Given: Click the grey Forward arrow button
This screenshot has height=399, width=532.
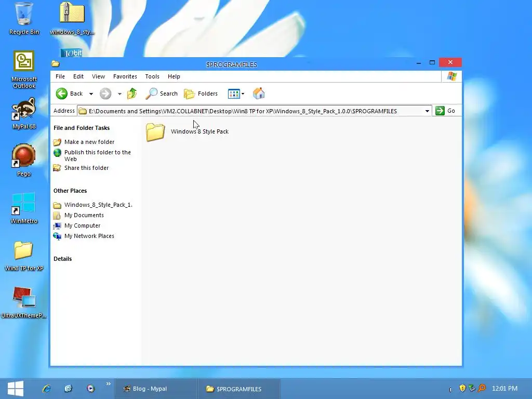Looking at the screenshot, I should click(x=105, y=94).
